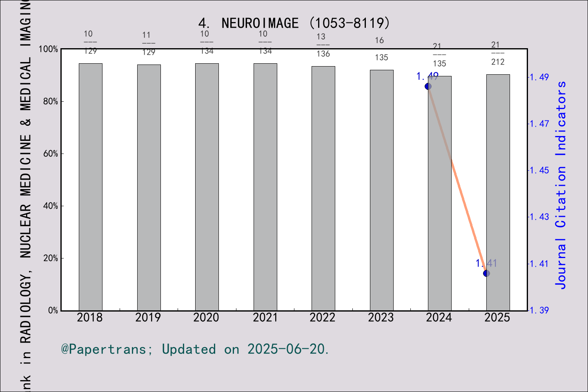Click the 1.41 data point marker
This screenshot has height=392, width=588.
(x=486, y=274)
